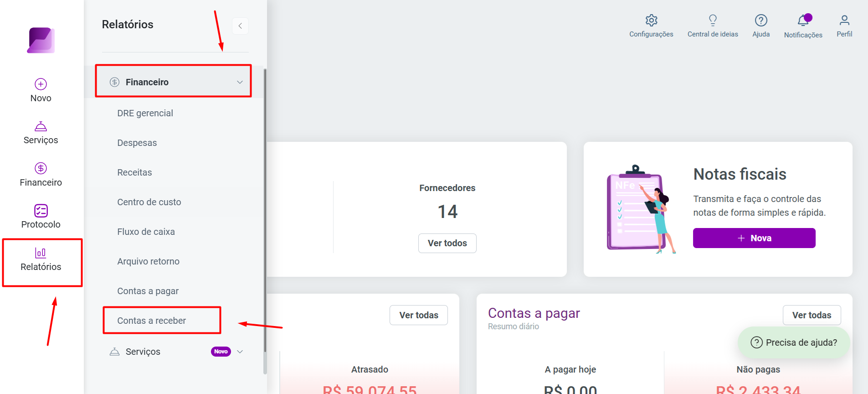Select DRE gerencial report
868x394 pixels.
point(145,113)
